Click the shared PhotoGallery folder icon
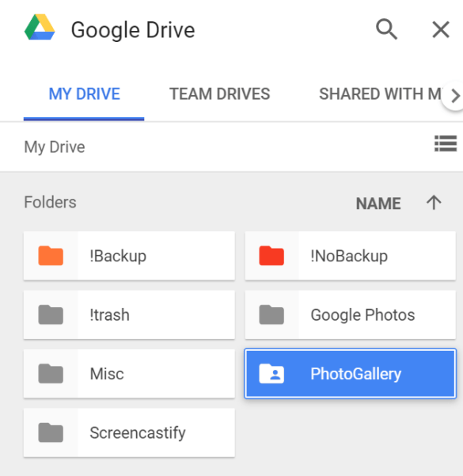463x476 pixels. coord(271,373)
